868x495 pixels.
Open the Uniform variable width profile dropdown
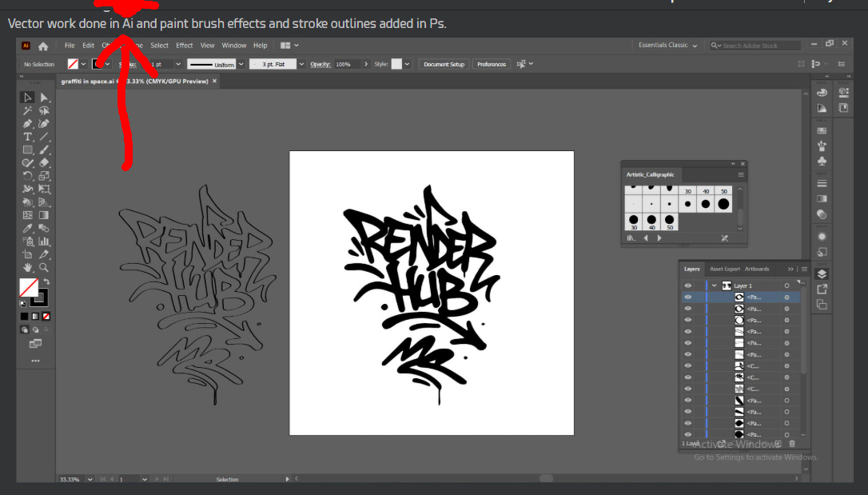(x=241, y=64)
